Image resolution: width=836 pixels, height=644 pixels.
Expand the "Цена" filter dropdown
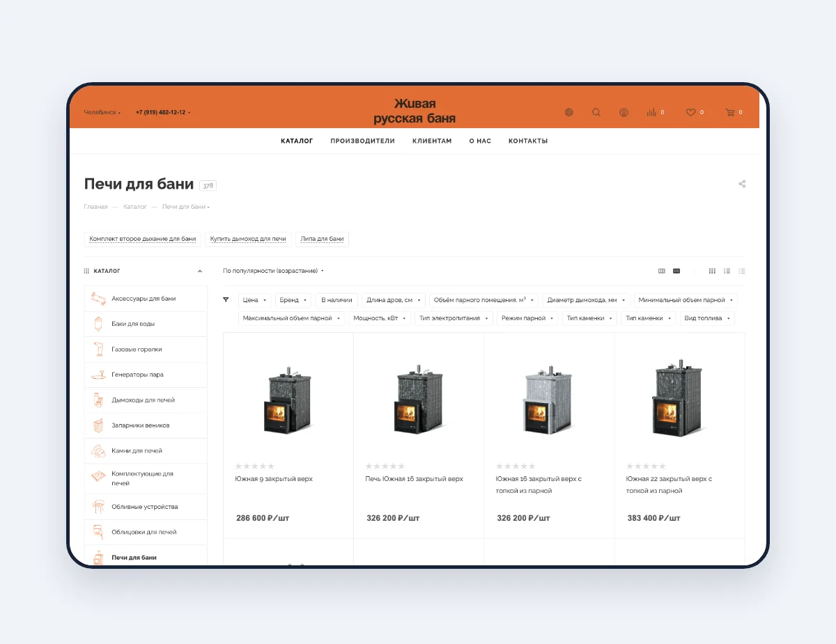[x=255, y=300]
